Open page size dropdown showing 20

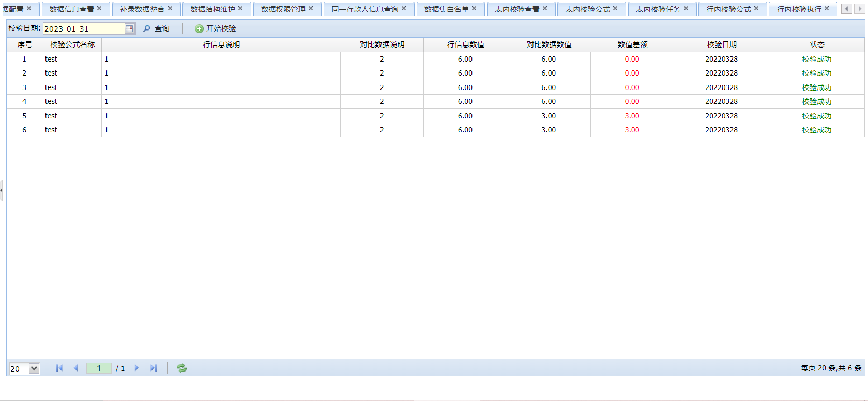34,368
